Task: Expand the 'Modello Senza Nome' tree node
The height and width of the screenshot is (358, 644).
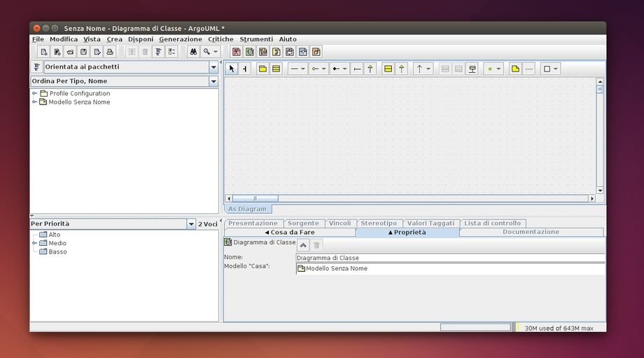Action: (34, 102)
